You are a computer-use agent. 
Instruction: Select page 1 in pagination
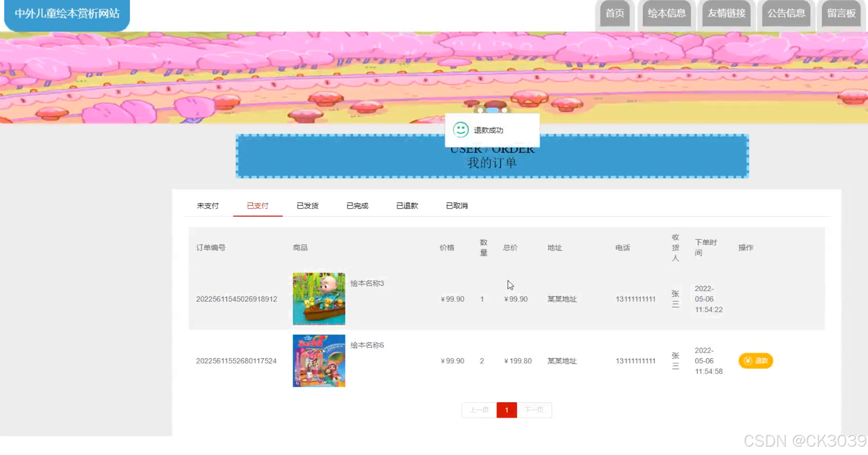[507, 410]
